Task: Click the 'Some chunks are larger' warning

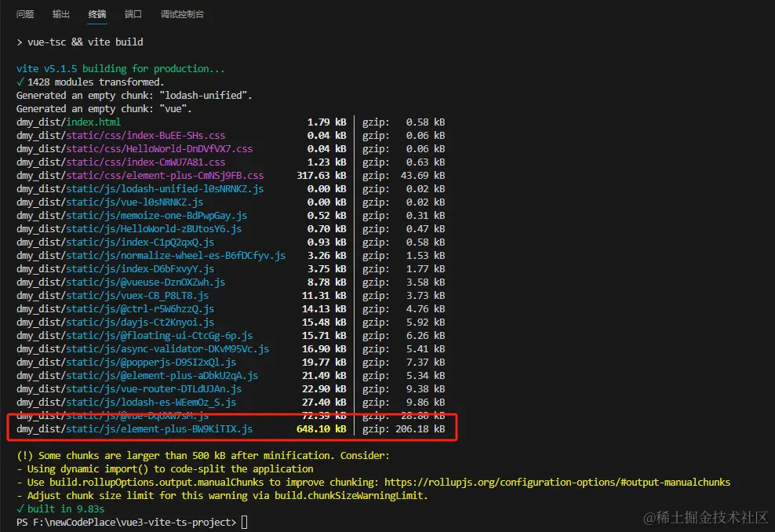Action: [203, 456]
